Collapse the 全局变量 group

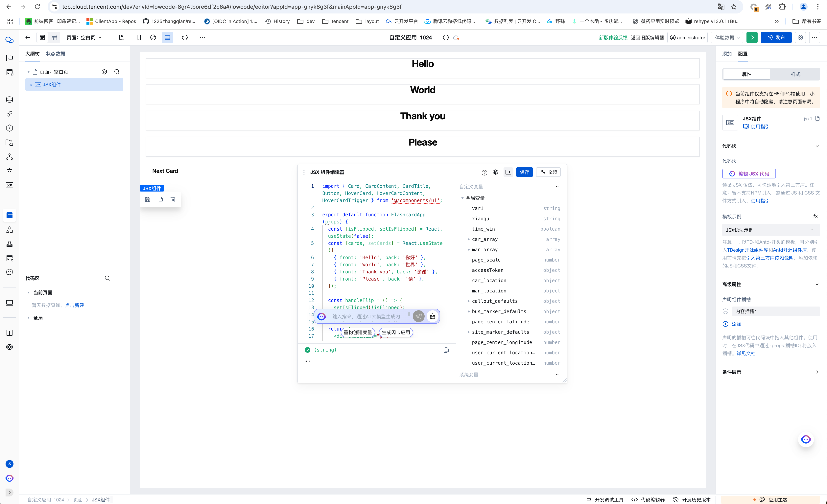coord(462,198)
